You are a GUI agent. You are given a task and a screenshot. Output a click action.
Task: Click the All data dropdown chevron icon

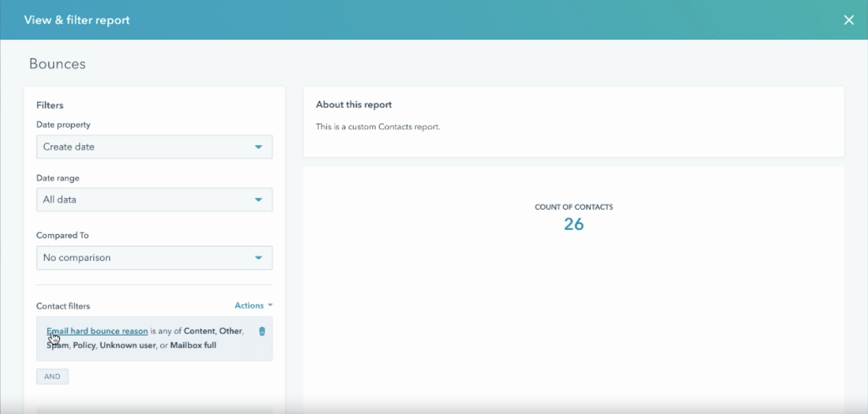pyautogui.click(x=258, y=199)
